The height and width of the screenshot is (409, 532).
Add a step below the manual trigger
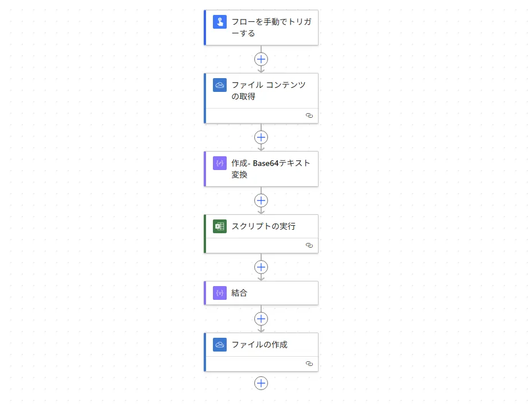261,59
